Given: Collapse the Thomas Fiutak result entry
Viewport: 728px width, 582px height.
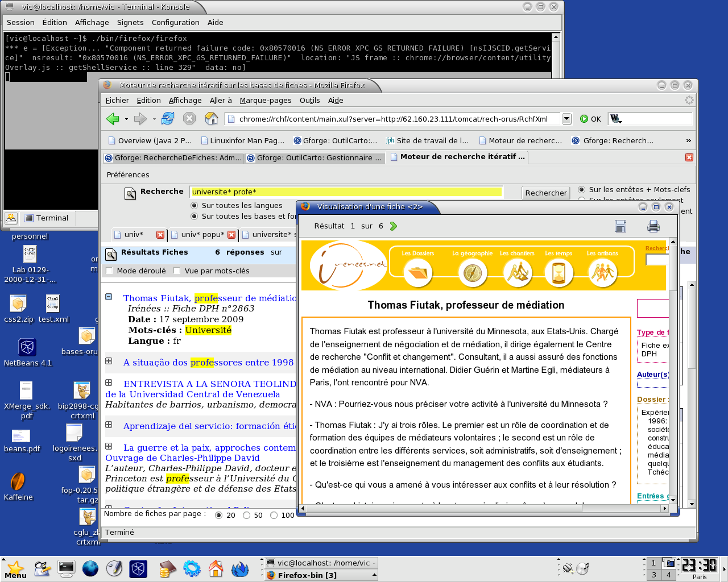Looking at the screenshot, I should (109, 297).
